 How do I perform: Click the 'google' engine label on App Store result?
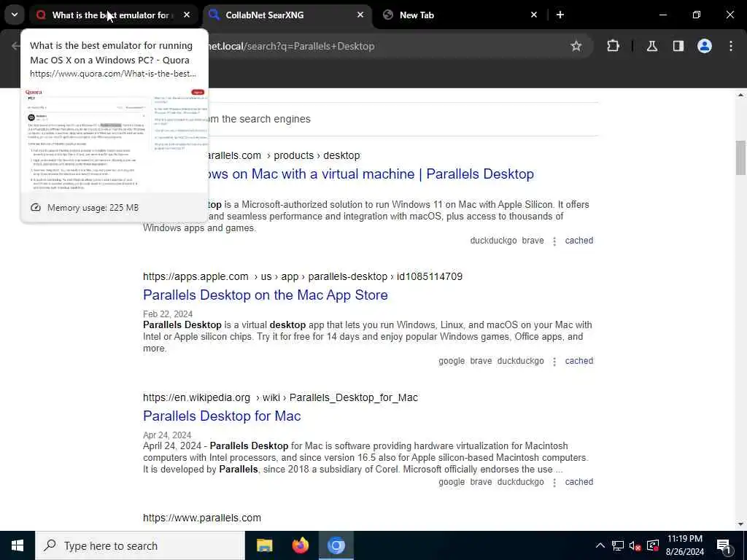pos(451,361)
